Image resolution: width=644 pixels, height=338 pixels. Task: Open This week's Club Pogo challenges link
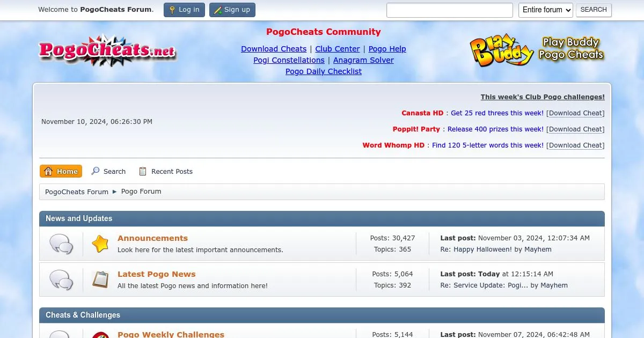point(543,97)
